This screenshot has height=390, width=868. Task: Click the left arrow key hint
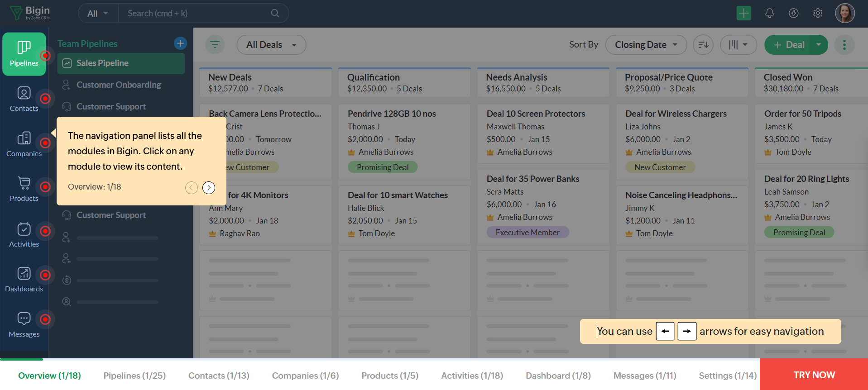click(x=665, y=331)
